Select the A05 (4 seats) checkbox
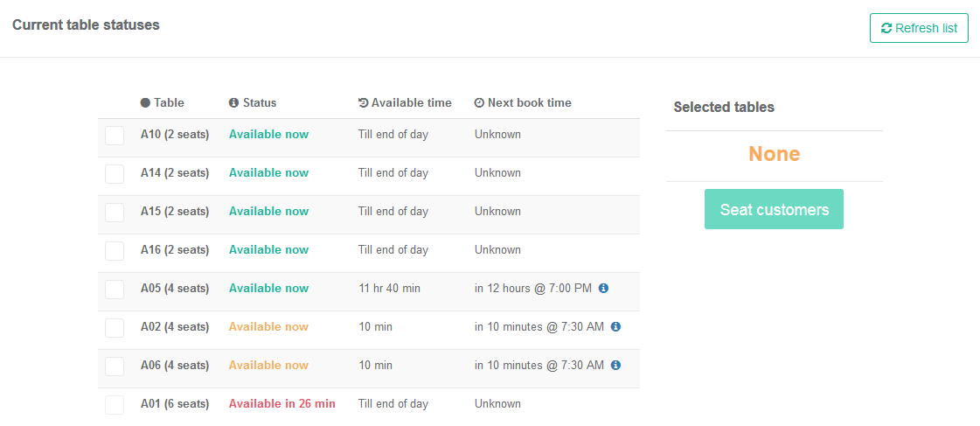Screen dimensions: 980x426 pyautogui.click(x=115, y=289)
